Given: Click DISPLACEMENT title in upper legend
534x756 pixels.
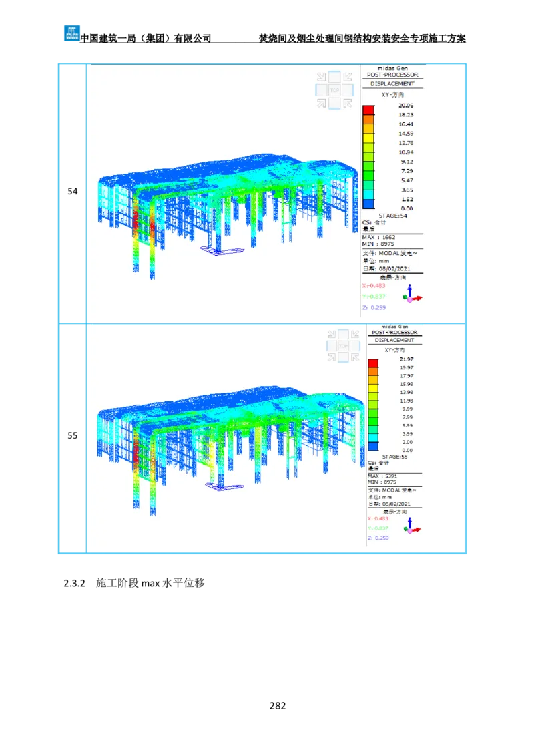Looking at the screenshot, I should pyautogui.click(x=392, y=84).
